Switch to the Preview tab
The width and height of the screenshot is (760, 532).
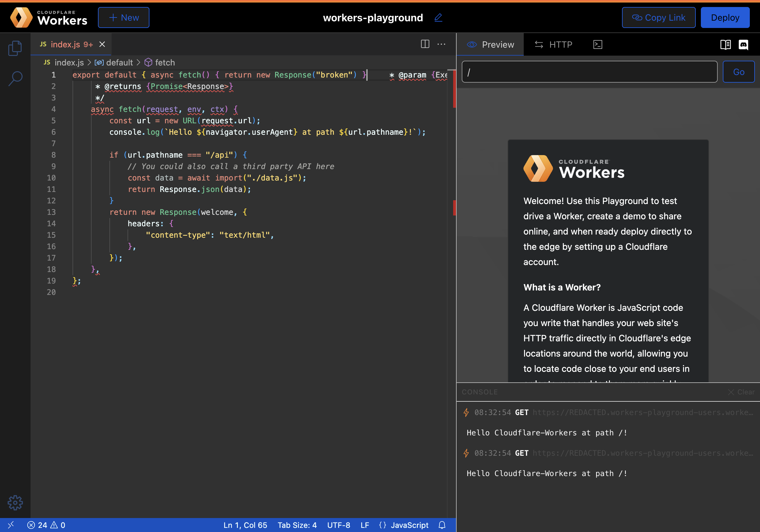pyautogui.click(x=490, y=44)
